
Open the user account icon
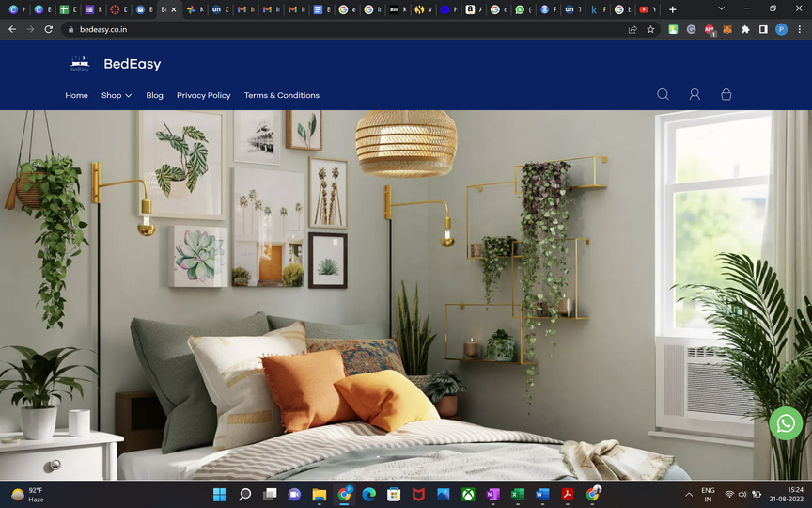[695, 94]
